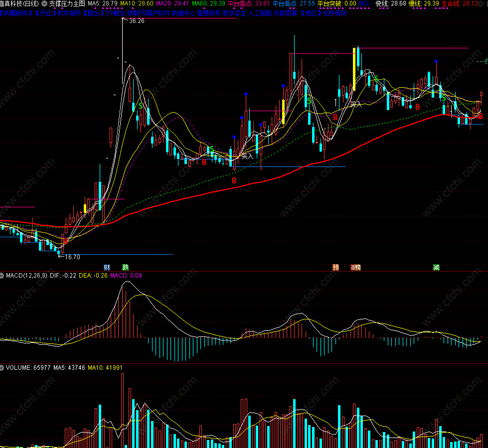The width and height of the screenshot is (488, 448).
Task: Click the 平台低点: 27.55 value
Action: coord(294,3)
